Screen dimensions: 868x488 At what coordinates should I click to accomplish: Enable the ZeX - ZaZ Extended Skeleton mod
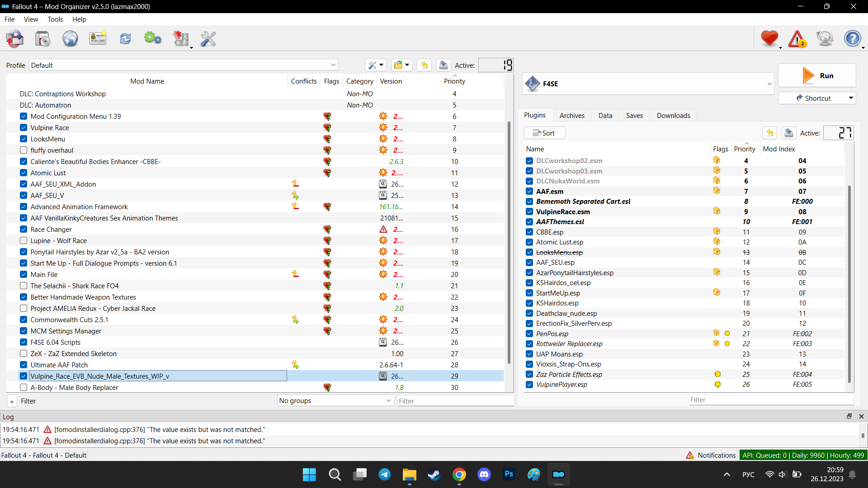[23, 353]
